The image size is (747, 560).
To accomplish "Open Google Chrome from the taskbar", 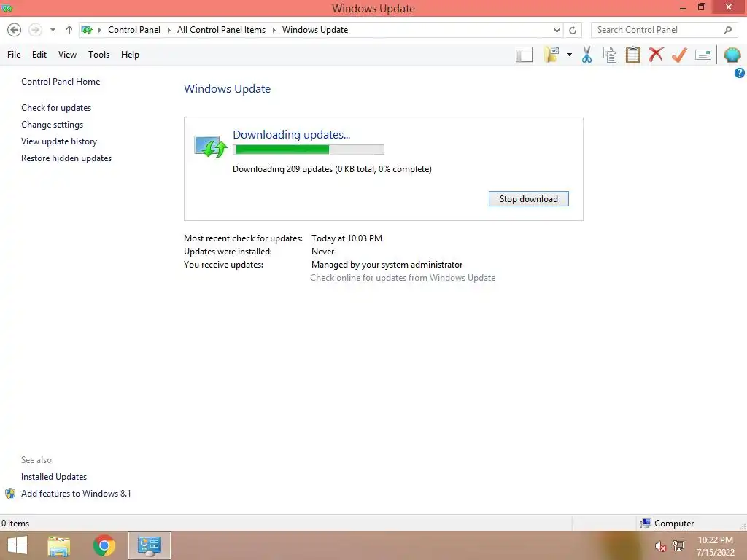I will [x=104, y=545].
